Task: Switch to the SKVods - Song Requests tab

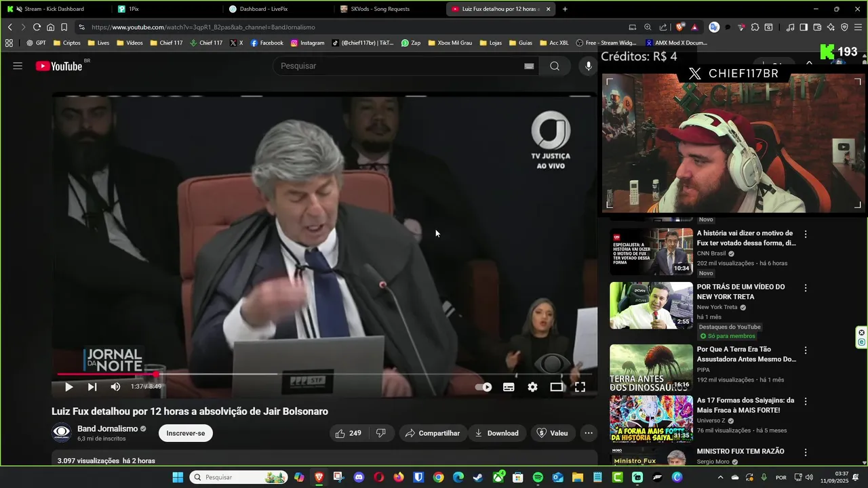Action: pyautogui.click(x=388, y=9)
